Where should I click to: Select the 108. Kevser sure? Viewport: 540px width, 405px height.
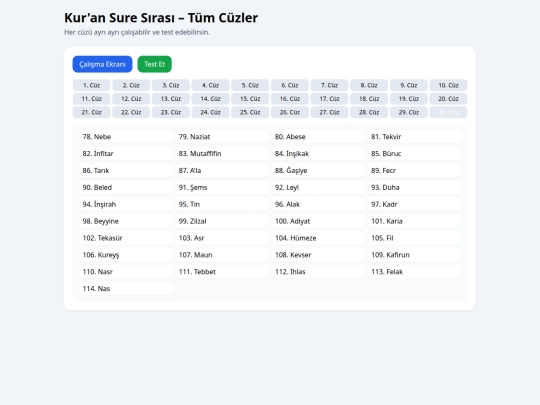click(x=318, y=255)
